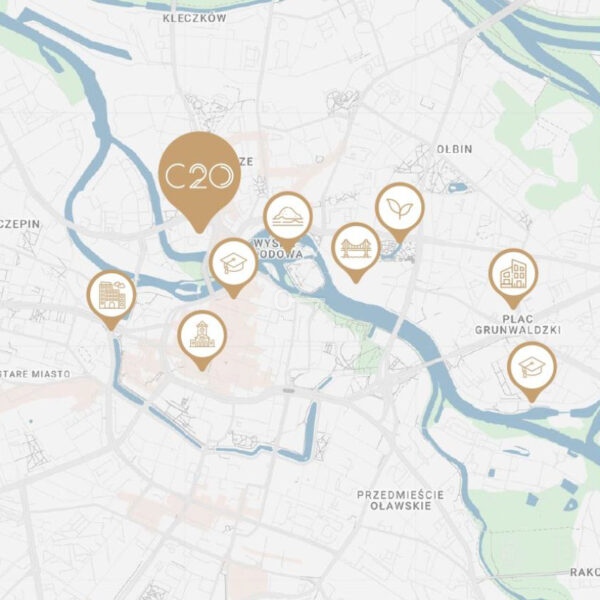The height and width of the screenshot is (600, 600).
Task: Click the small teal dot below Stare Miasto
Action: [31, 421]
